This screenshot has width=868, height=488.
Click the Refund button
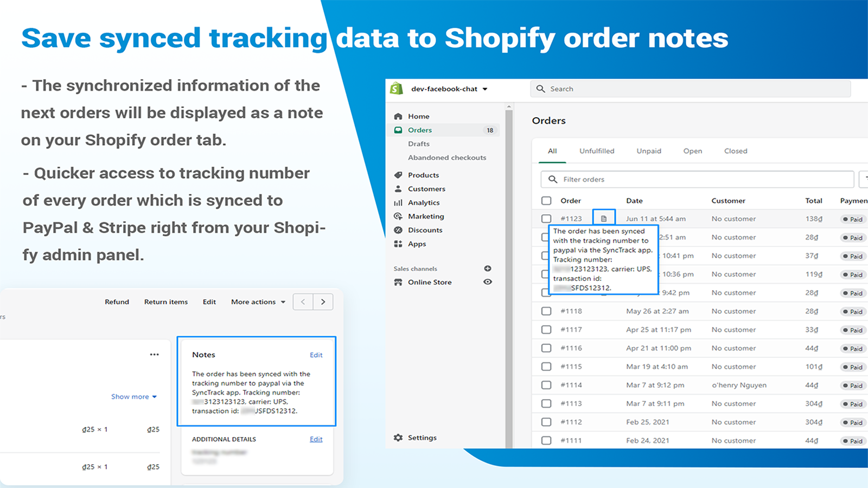click(117, 302)
